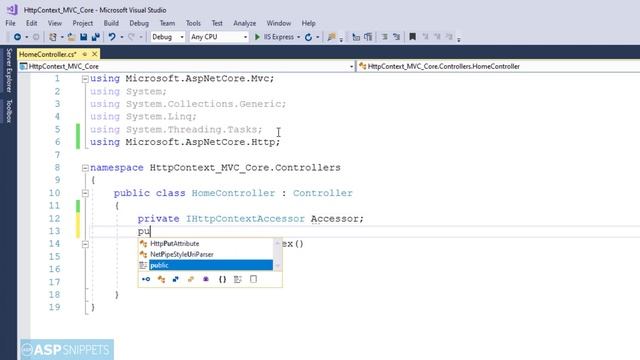Collapse the Index method at line 14
This screenshot has width=640, height=360.
click(x=85, y=244)
